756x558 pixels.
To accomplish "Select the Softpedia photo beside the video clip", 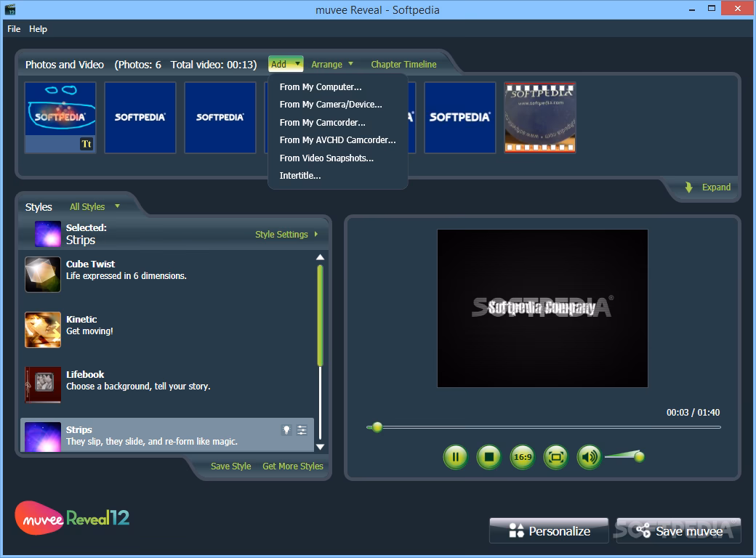I will point(460,117).
